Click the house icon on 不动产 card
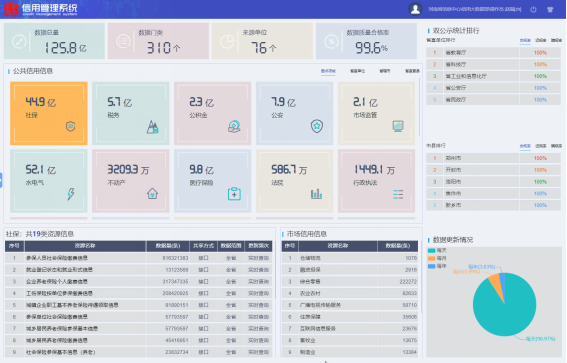 [x=153, y=193]
